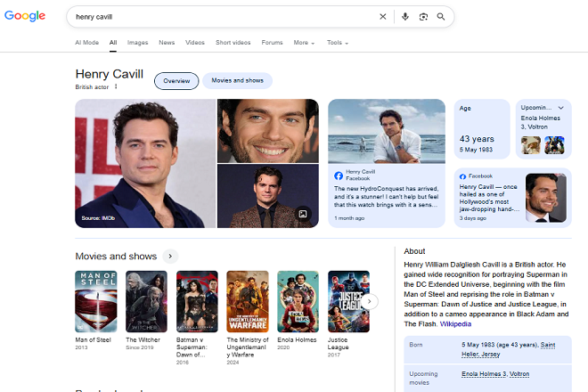Open the Man of Steel poster

coord(96,302)
